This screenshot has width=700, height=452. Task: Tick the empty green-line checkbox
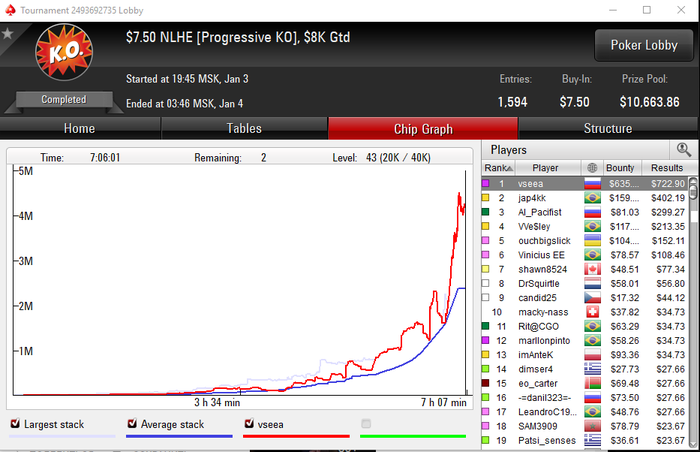click(x=366, y=423)
